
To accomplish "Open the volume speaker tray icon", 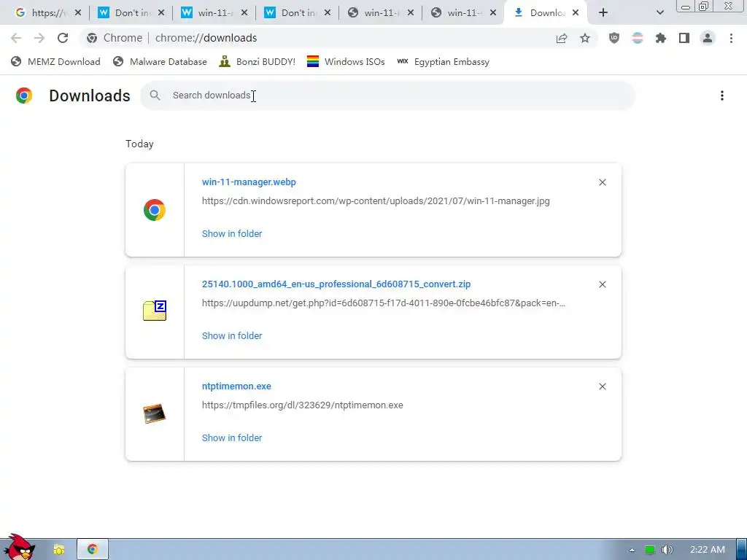I will 667,550.
